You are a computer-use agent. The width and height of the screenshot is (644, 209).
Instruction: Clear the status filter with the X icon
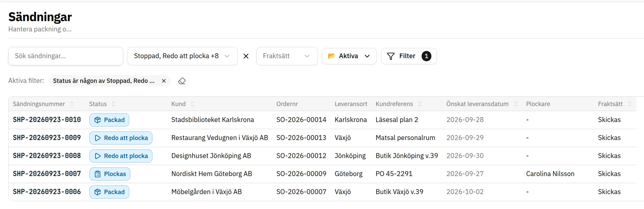[246, 56]
